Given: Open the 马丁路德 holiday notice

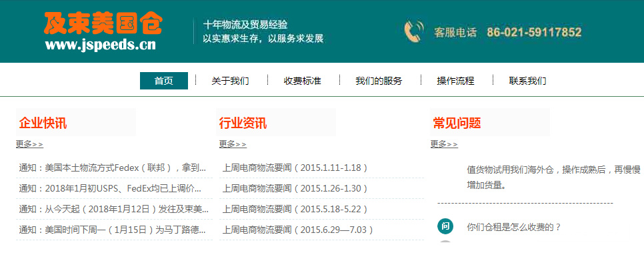Looking at the screenshot, I should pos(113,230).
